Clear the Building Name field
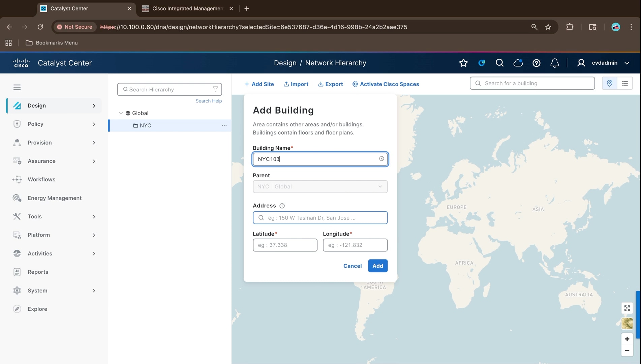 pos(381,159)
